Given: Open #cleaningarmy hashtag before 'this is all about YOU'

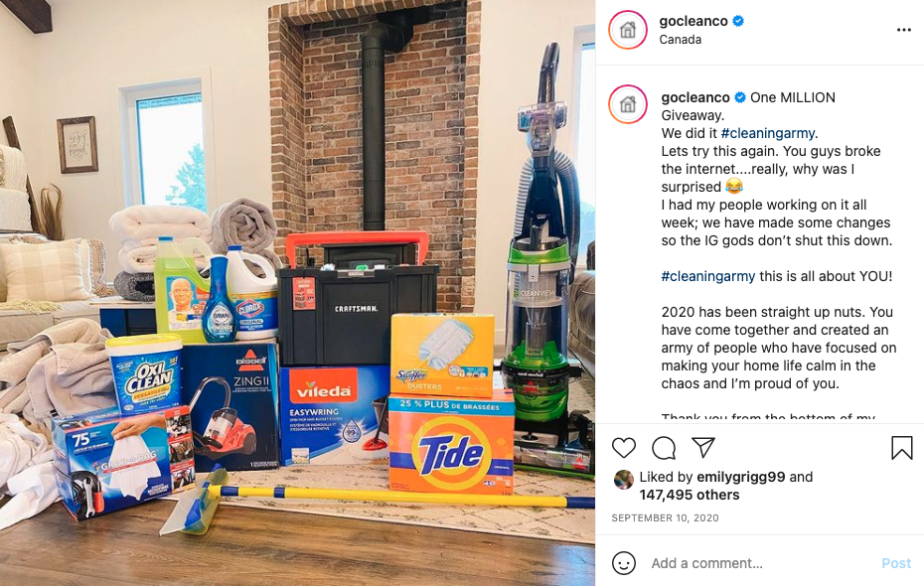Looking at the screenshot, I should pyautogui.click(x=707, y=276).
